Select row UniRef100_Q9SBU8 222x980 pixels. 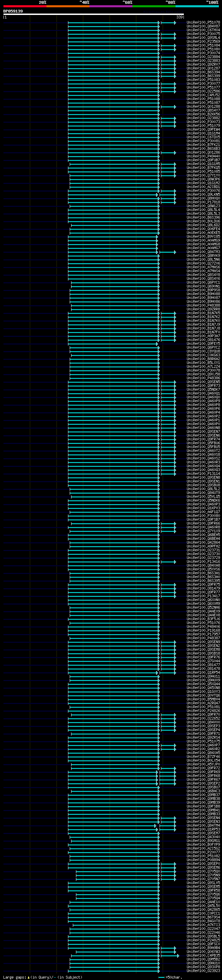click(203, 485)
